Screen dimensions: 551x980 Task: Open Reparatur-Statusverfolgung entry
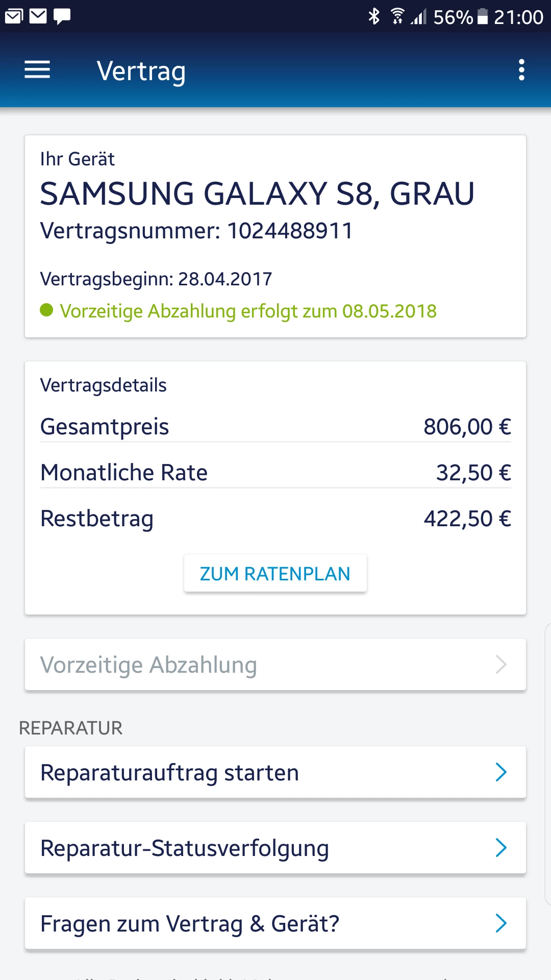[x=185, y=848]
